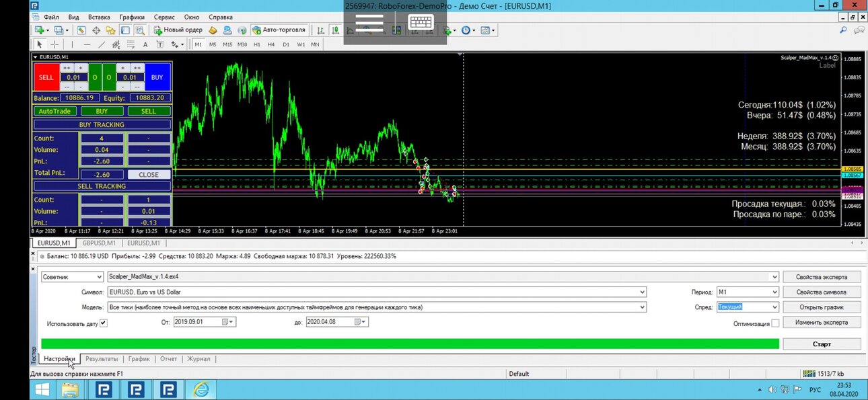This screenshot has height=400, width=868.
Task: Select the text 'A' drawing tool
Action: 145,44
